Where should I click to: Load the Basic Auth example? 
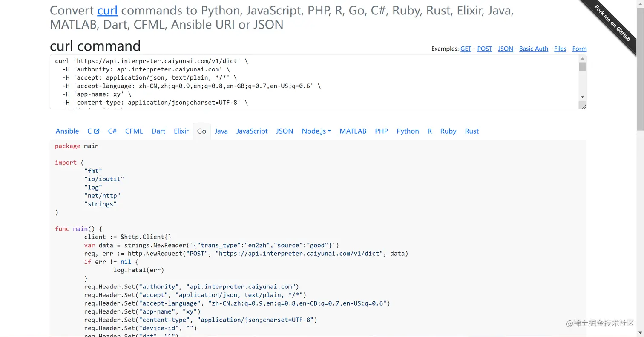click(533, 49)
